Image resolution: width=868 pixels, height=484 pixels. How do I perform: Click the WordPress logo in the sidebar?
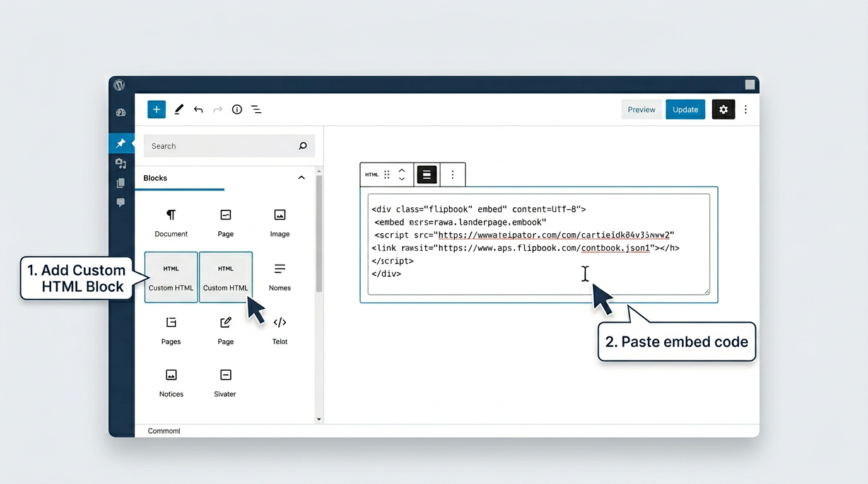[x=120, y=85]
